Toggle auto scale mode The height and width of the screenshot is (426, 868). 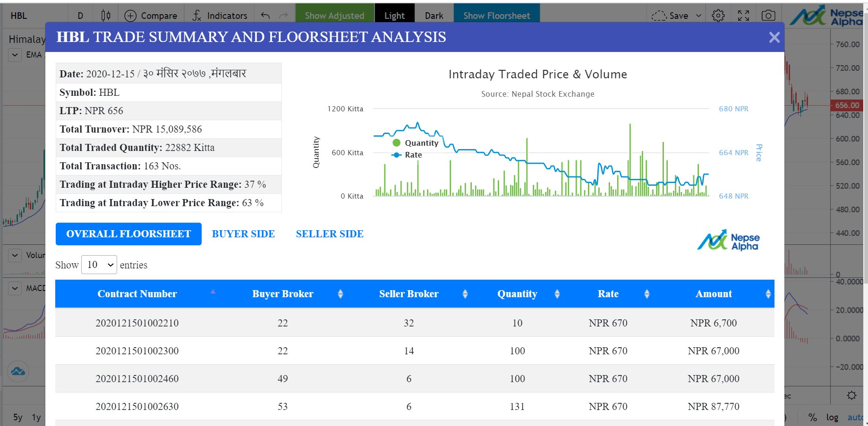pyautogui.click(x=856, y=417)
